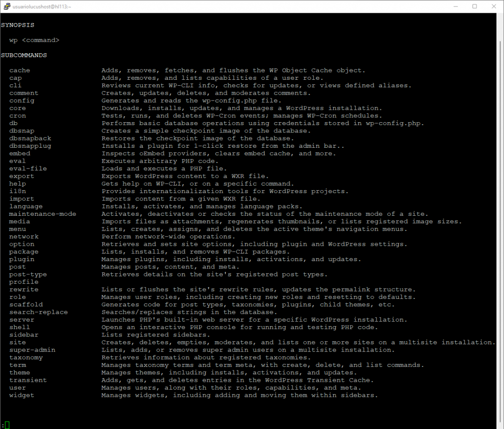This screenshot has width=504, height=429.
Task: Select the maintenance-mode subcommand
Action: coord(42,214)
